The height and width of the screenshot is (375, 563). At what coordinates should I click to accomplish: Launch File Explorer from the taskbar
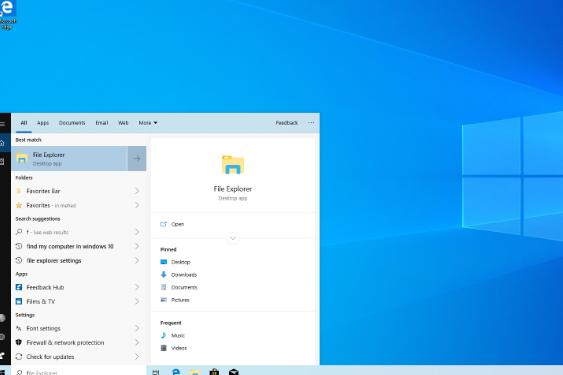(195, 372)
